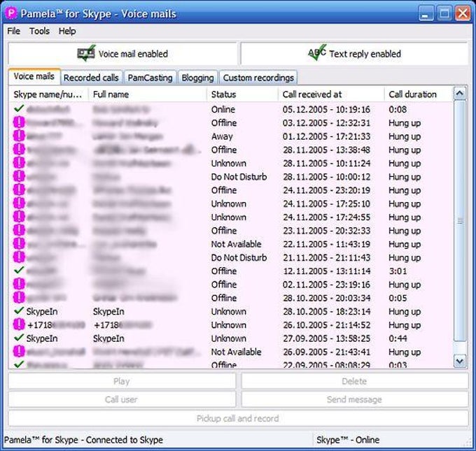The width and height of the screenshot is (476, 451).
Task: Click the pink alert icon on the 20:32:33 row
Action: [x=19, y=230]
